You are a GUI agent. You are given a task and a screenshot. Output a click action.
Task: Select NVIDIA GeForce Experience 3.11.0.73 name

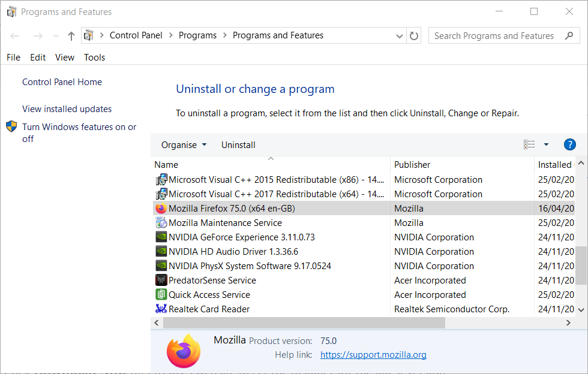(241, 237)
